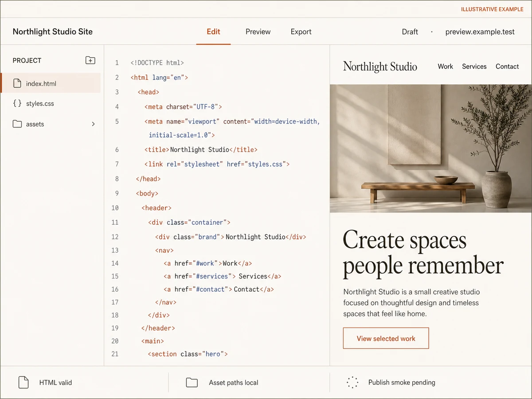Click the folder icon next to assets

pos(17,124)
